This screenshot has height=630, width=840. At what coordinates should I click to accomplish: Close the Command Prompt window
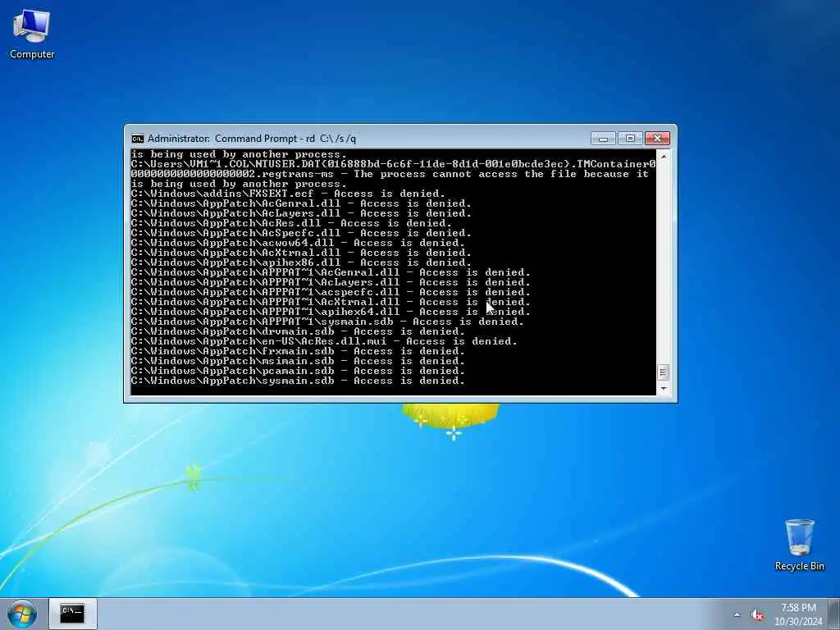(x=657, y=139)
